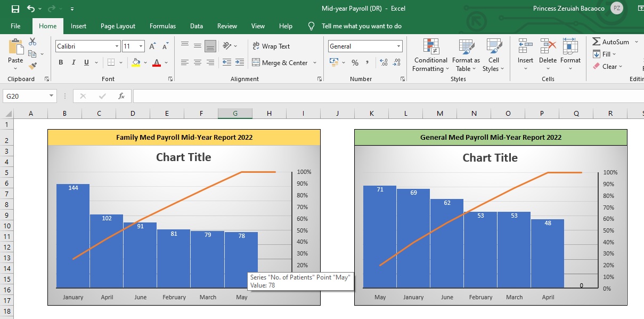Switch to the Page Layout tab
Image resolution: width=644 pixels, height=319 pixels.
(118, 26)
